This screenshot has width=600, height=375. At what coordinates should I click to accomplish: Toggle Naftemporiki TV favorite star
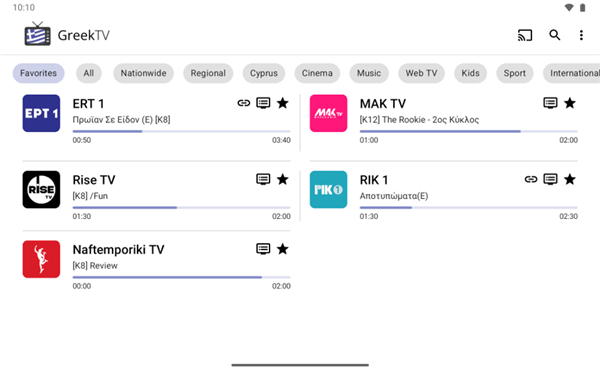(x=283, y=249)
